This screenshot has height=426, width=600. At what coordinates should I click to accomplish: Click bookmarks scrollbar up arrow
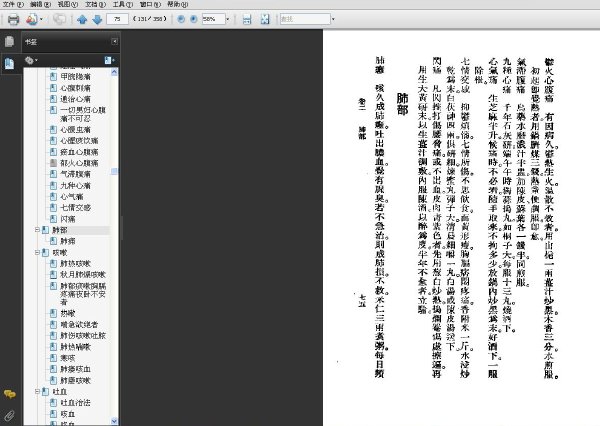click(x=114, y=72)
